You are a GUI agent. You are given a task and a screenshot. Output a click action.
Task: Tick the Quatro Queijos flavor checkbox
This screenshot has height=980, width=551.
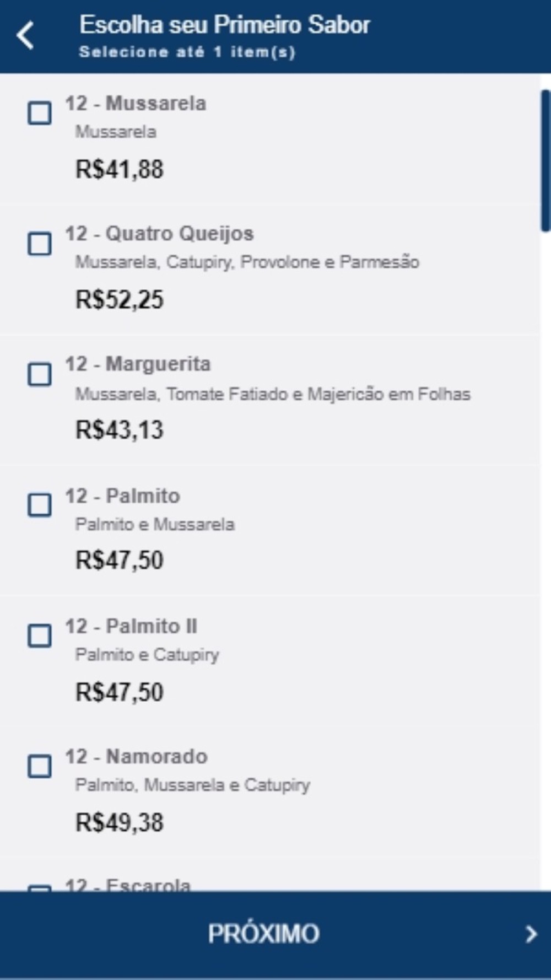tap(40, 244)
